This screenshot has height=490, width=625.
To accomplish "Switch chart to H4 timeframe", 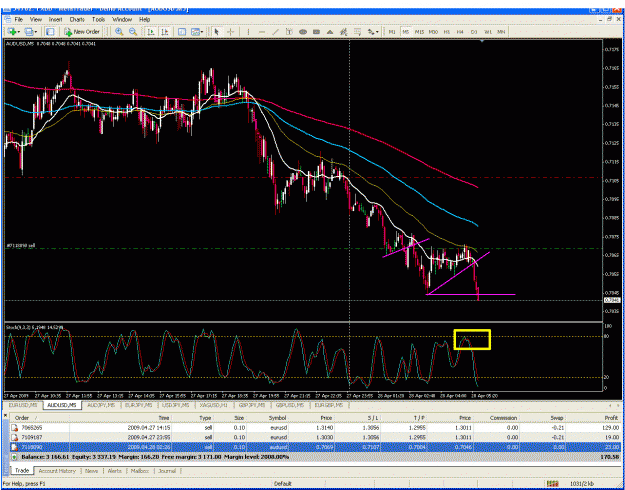I will (x=460, y=31).
